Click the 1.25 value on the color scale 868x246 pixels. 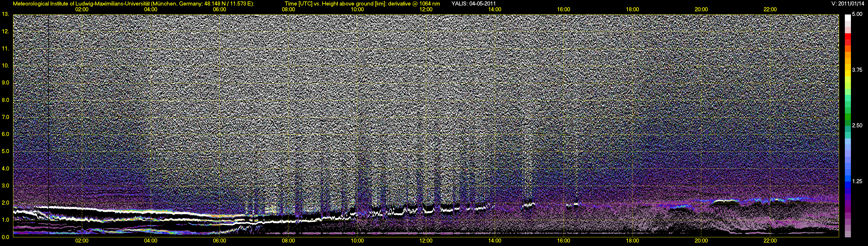point(857,181)
